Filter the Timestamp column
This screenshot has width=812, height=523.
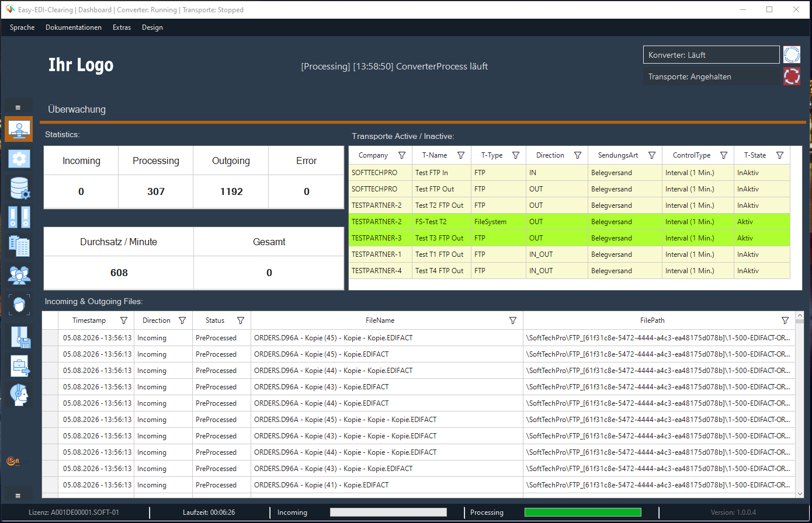[124, 320]
